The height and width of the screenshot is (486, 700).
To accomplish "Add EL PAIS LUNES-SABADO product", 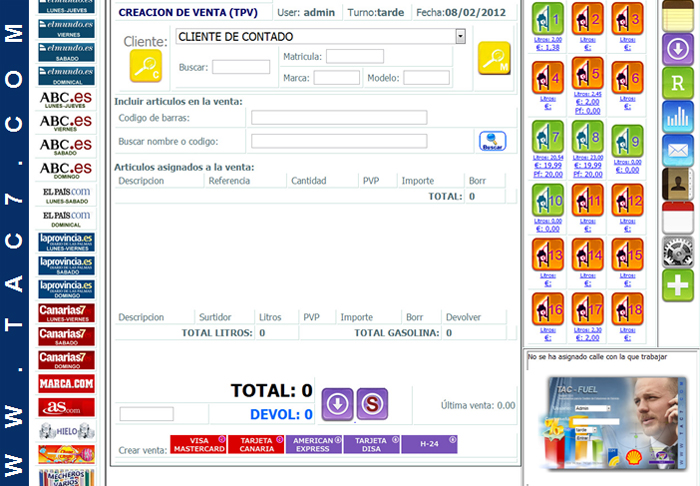I will [67, 195].
